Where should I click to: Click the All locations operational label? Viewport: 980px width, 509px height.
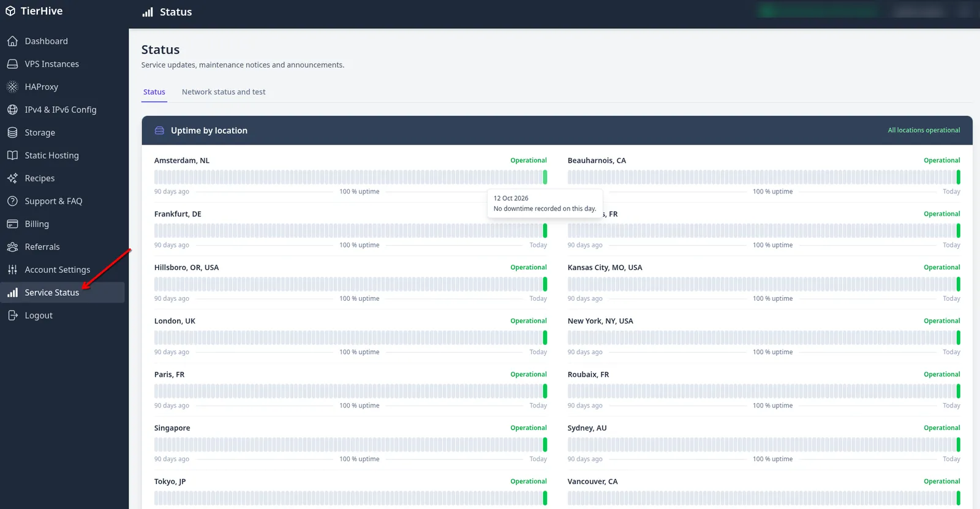pos(924,130)
